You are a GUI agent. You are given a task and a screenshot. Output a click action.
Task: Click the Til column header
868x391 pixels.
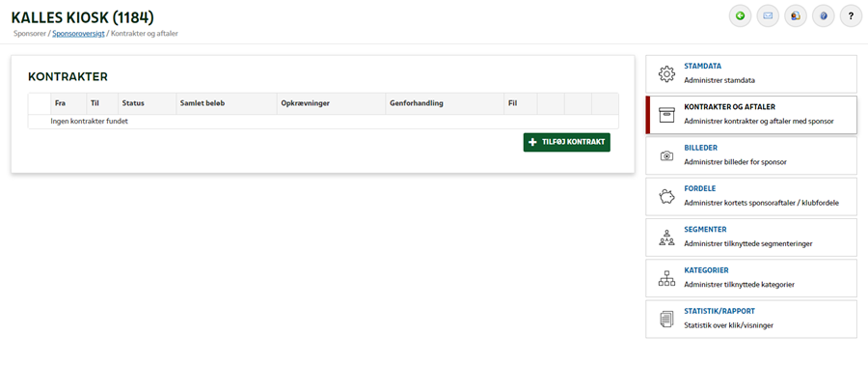(x=95, y=102)
